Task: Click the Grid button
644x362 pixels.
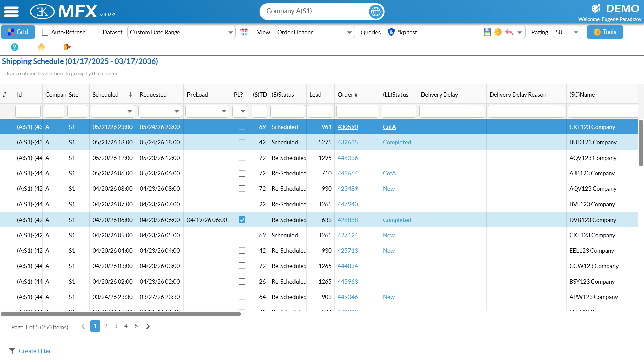Action: pos(18,32)
